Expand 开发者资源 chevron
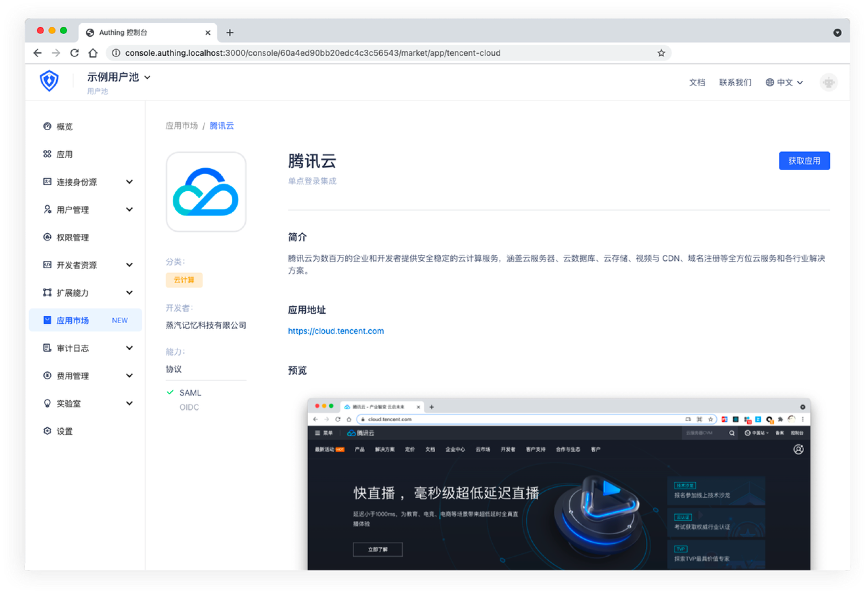 [x=129, y=264]
